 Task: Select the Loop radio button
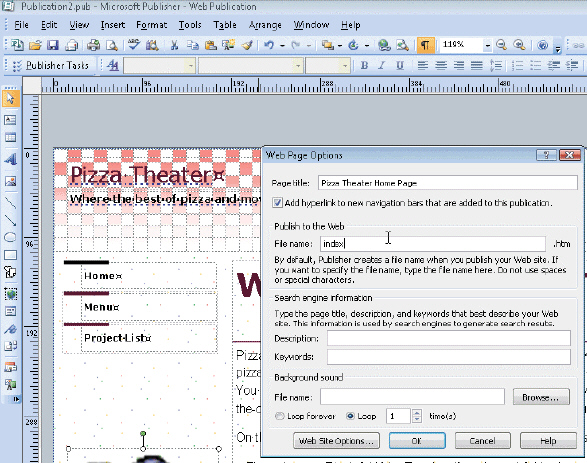(350, 416)
